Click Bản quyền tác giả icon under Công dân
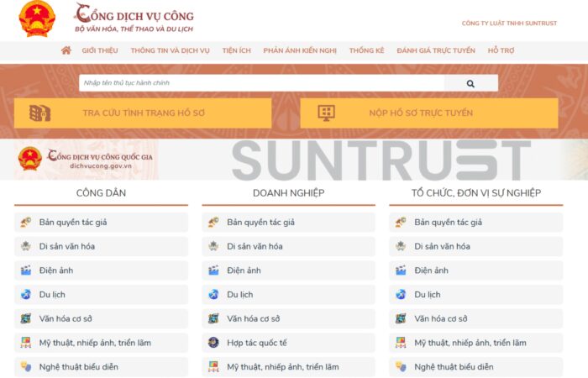 (x=26, y=223)
